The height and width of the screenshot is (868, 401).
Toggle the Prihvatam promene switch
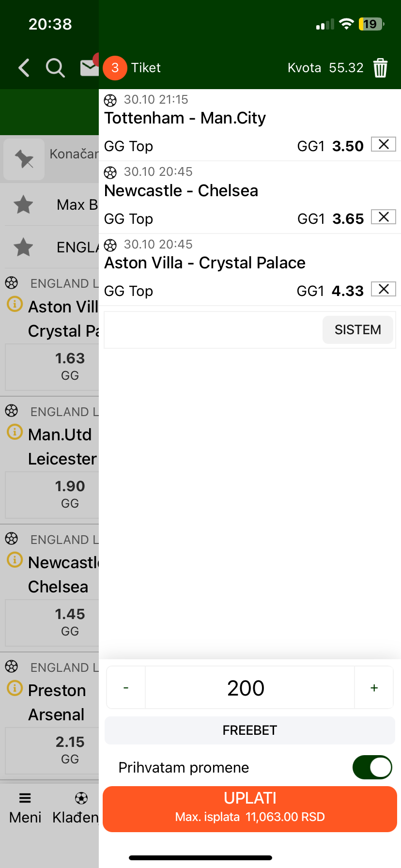click(x=372, y=767)
